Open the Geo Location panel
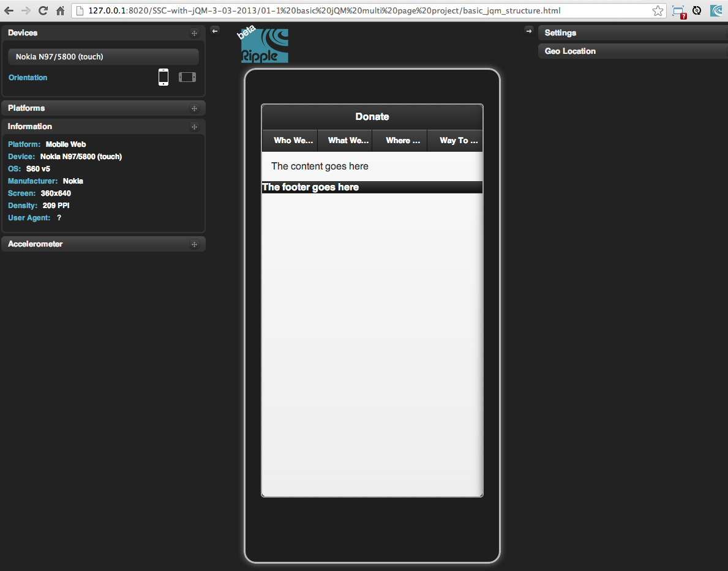Viewport: 728px width, 571px height. pyautogui.click(x=631, y=51)
